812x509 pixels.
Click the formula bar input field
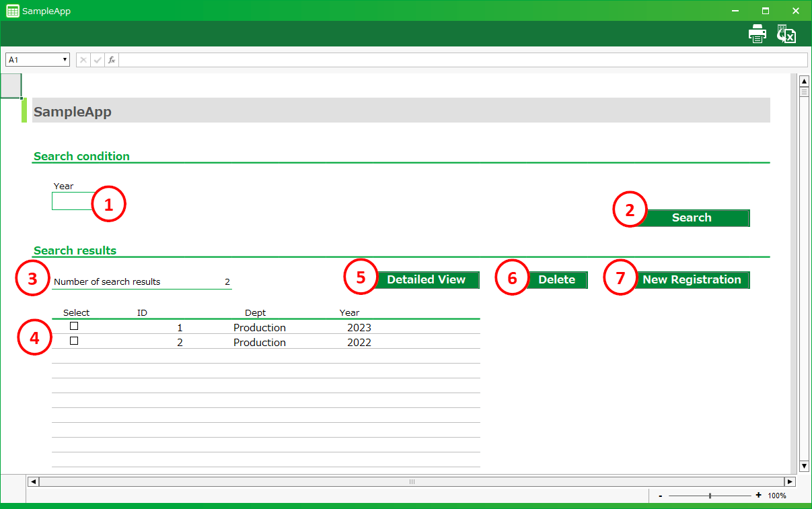pos(463,60)
